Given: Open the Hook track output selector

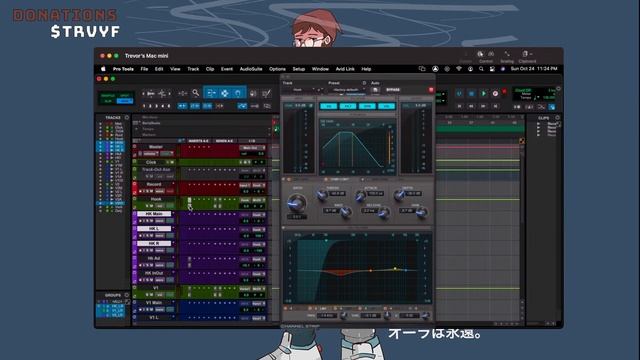Looking at the screenshot, I should [258, 200].
